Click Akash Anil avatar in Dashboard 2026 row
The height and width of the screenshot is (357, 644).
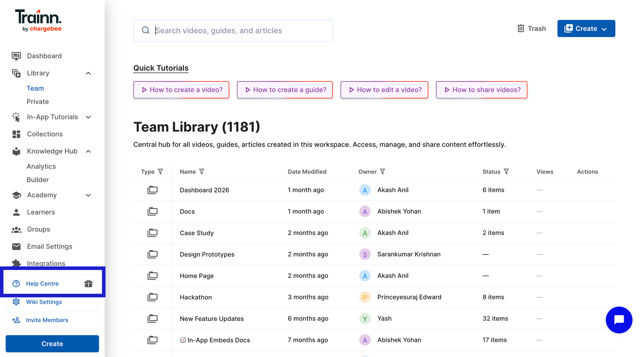(x=365, y=190)
